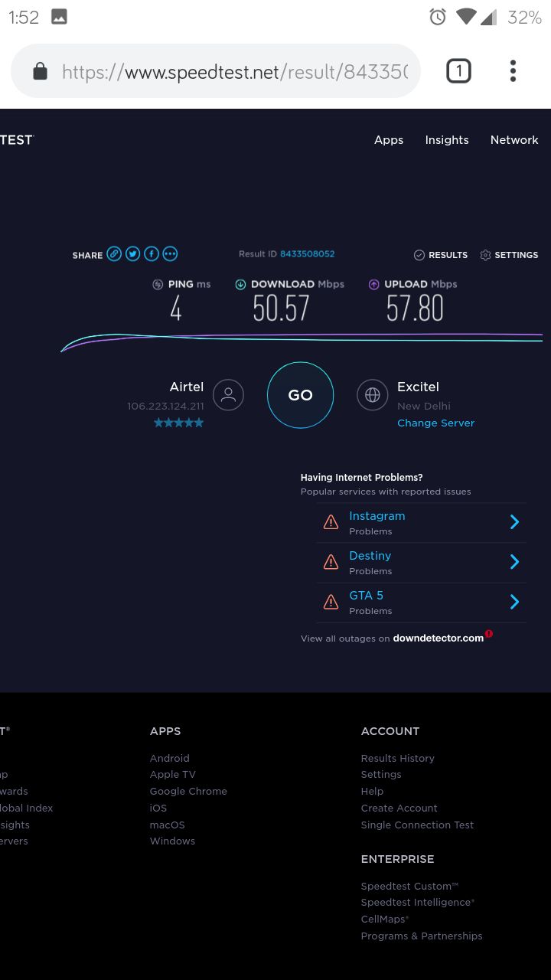This screenshot has width=551, height=980.
Task: Select the IP address 106.223.124.211 text
Action: click(x=165, y=407)
